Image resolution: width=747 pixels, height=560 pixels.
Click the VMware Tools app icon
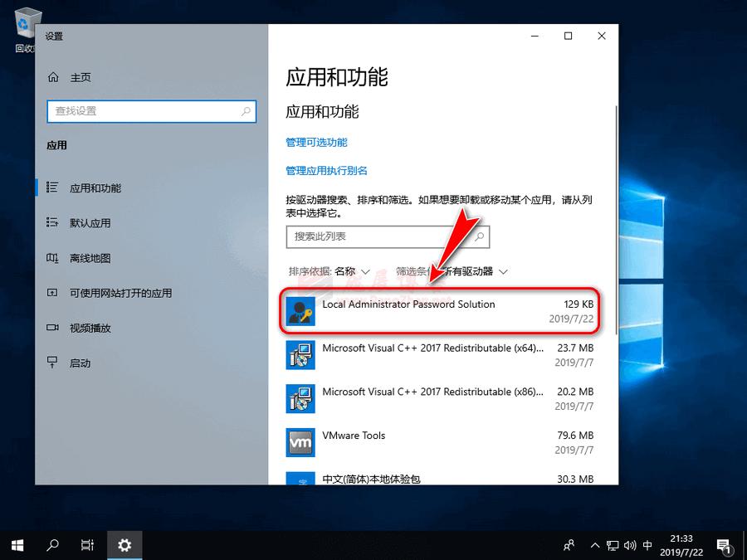tap(300, 442)
